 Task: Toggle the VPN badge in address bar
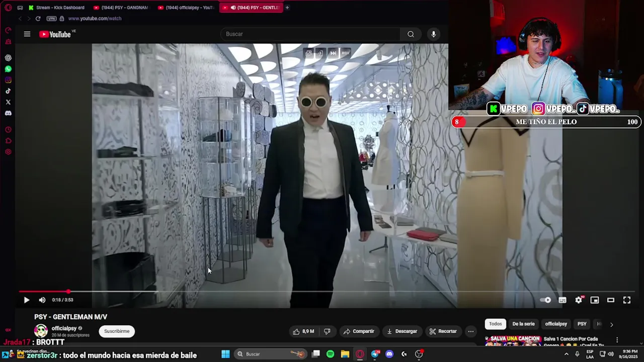coord(51,19)
